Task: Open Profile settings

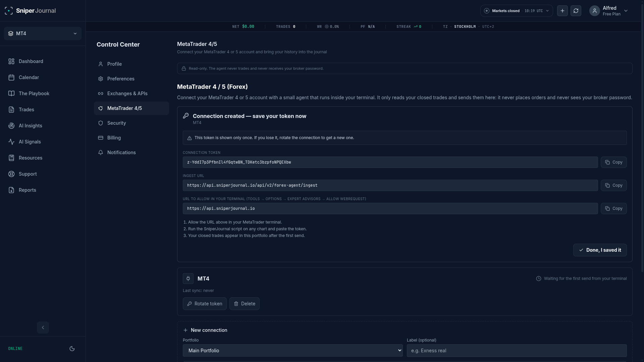Action: point(131,64)
